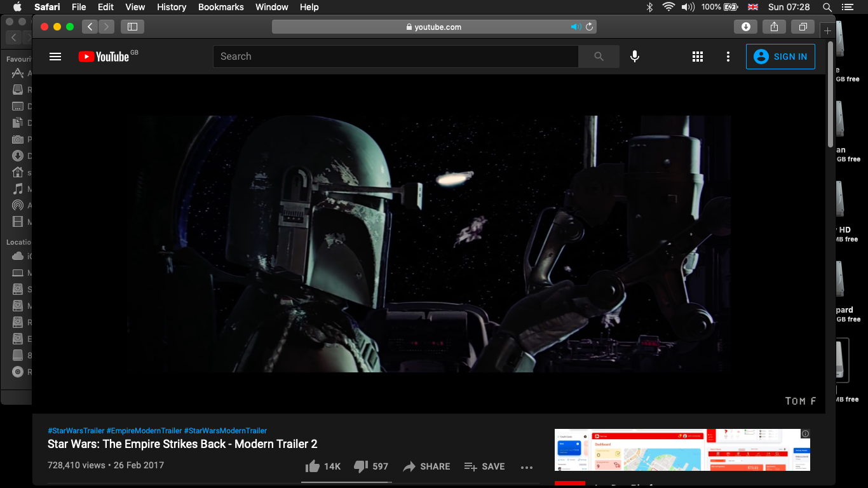Open the Bookmarks menu
Screen dimensions: 868x488
221,7
